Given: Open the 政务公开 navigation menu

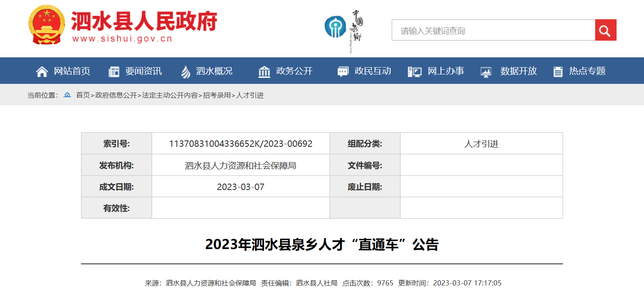Looking at the screenshot, I should (x=294, y=71).
